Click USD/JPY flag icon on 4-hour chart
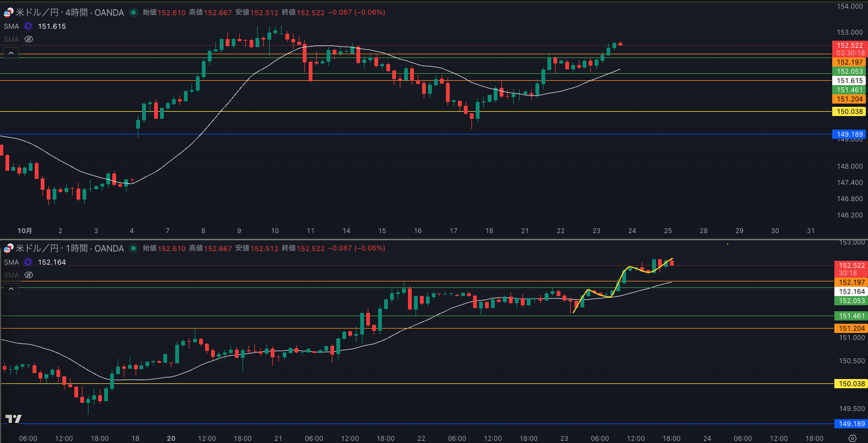Screen dimensions: 868x443 tap(8, 12)
